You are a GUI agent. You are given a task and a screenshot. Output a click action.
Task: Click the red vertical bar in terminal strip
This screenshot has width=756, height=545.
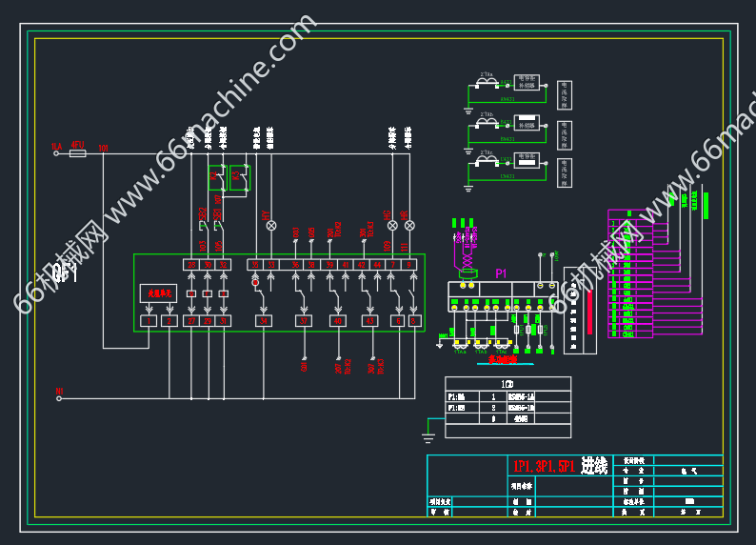[x=588, y=310]
